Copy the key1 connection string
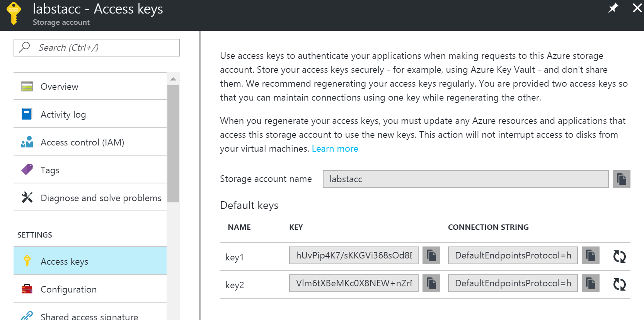 pos(591,255)
